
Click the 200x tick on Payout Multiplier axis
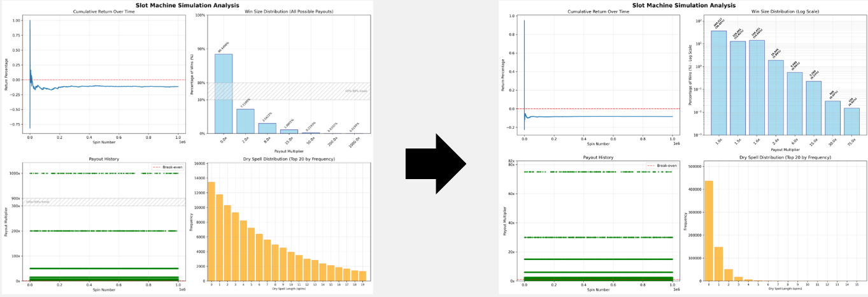[x=15, y=231]
